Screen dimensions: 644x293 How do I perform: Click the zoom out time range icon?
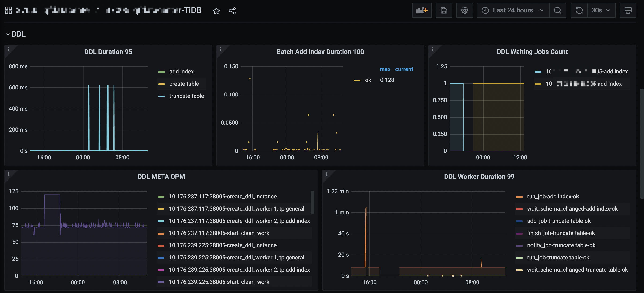557,10
